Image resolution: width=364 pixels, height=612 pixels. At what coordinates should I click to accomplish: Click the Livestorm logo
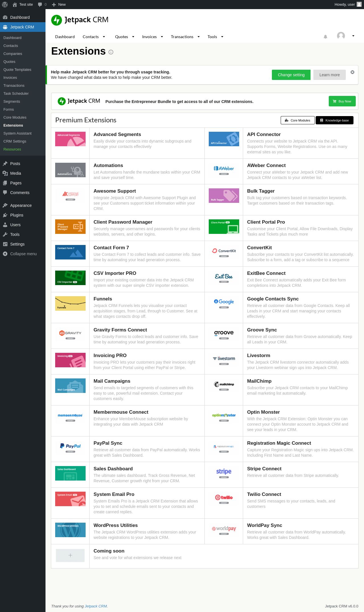point(224,360)
